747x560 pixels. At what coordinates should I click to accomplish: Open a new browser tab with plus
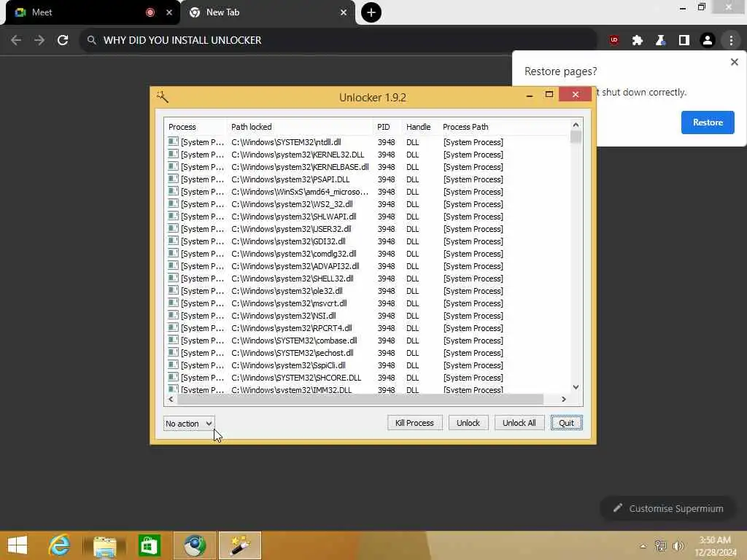pos(371,12)
